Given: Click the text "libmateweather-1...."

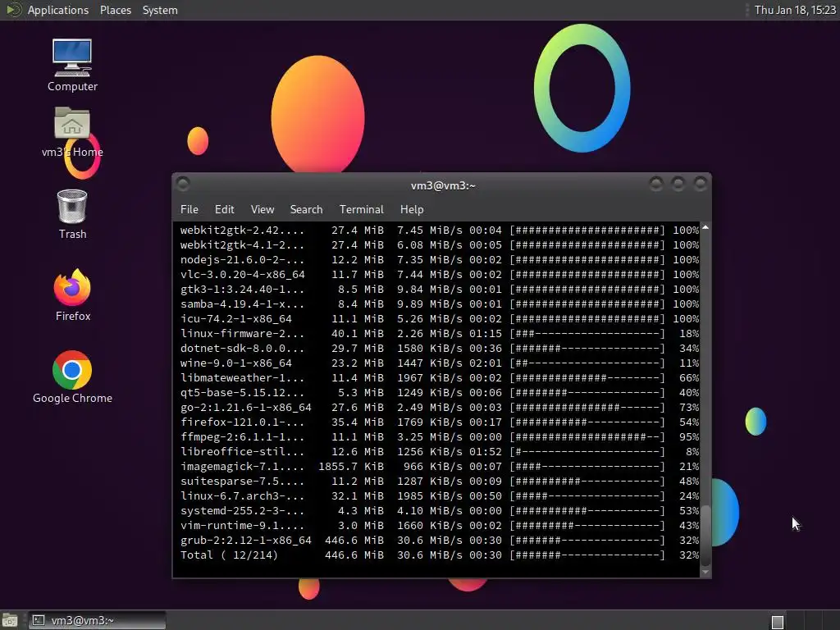Looking at the screenshot, I should tap(242, 378).
